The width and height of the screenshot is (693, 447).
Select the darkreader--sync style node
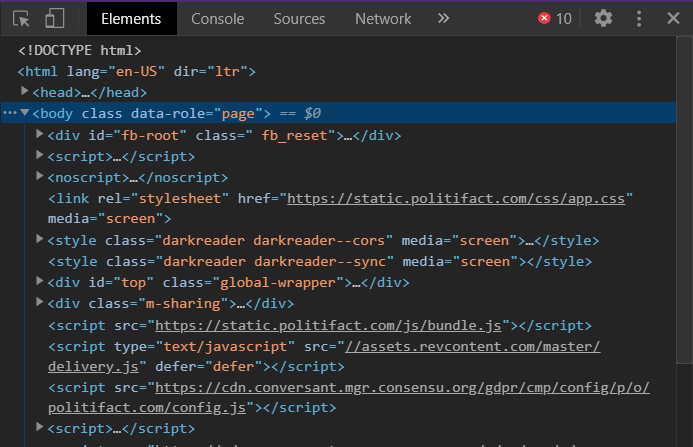click(x=320, y=261)
